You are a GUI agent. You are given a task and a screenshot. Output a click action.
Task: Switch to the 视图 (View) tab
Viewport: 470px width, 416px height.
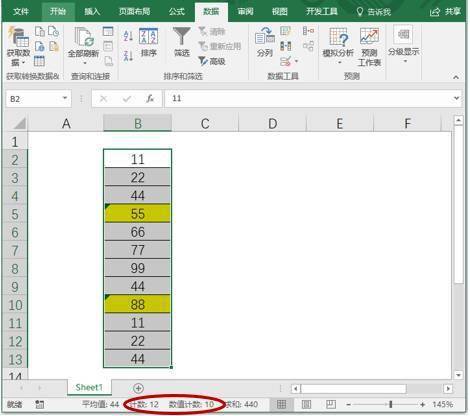[280, 12]
